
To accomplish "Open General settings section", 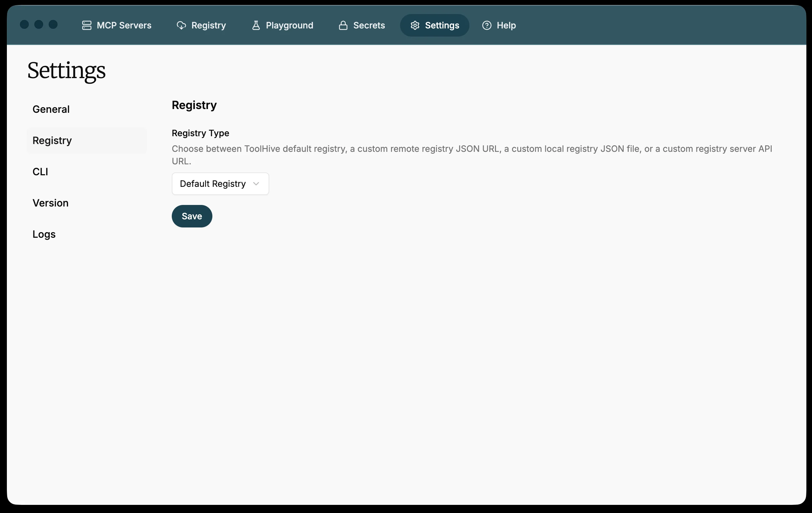I will [x=51, y=109].
